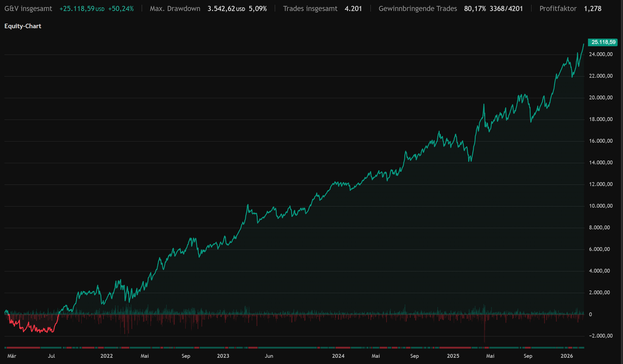Viewport: 623px width, 364px height.
Task: Click the Jun time axis label
Action: point(269,356)
